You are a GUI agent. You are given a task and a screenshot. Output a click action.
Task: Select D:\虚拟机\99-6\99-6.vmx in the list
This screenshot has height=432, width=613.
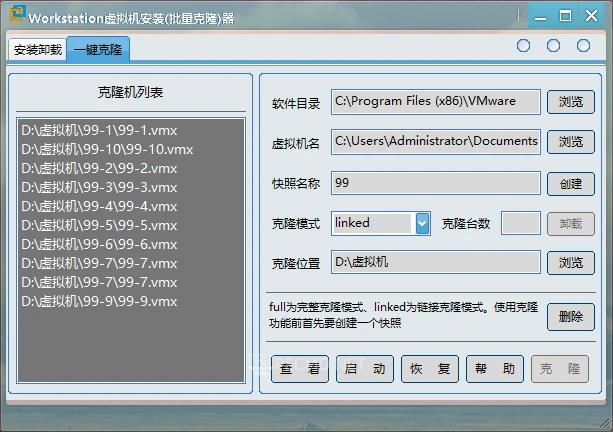pyautogui.click(x=131, y=244)
